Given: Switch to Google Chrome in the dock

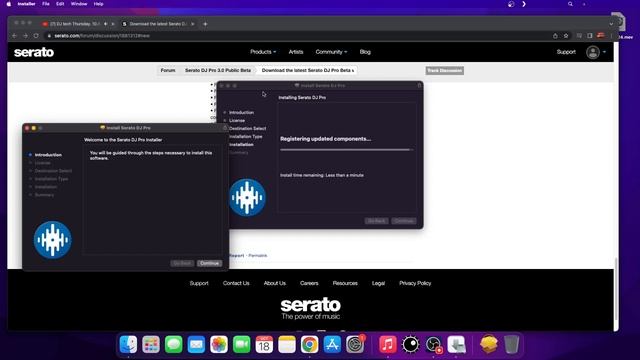Looking at the screenshot, I should coord(309,344).
